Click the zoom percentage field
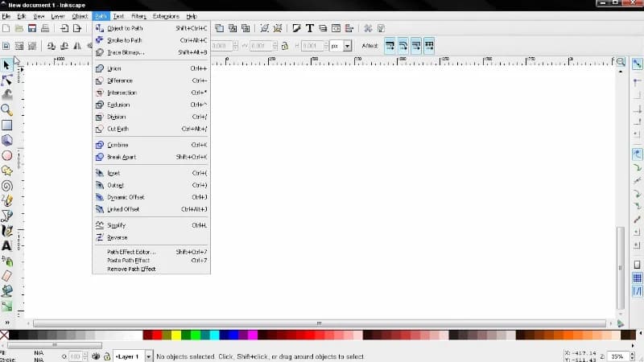The height and width of the screenshot is (362, 644). (x=617, y=356)
